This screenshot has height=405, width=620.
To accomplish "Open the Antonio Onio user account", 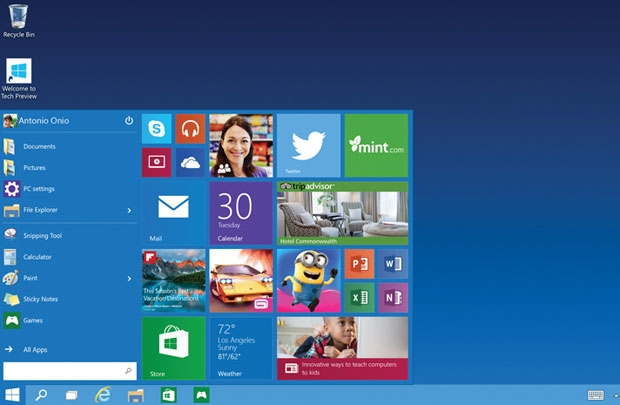I will click(36, 121).
